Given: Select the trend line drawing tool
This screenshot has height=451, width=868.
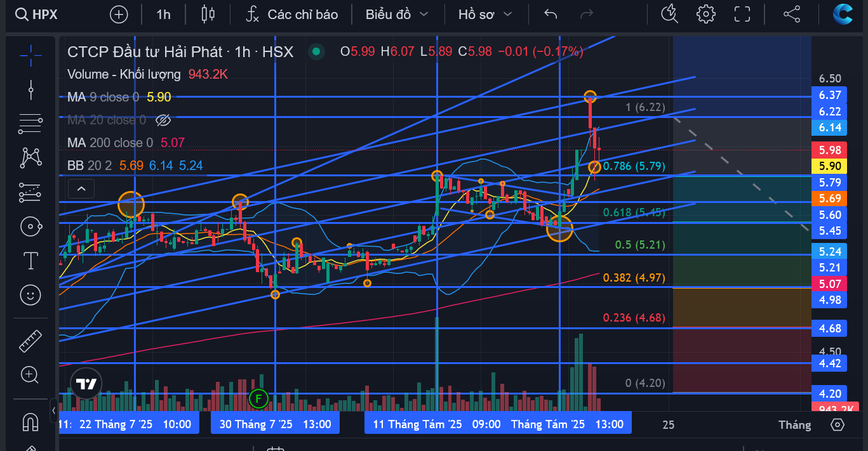Looking at the screenshot, I should coord(30,89).
